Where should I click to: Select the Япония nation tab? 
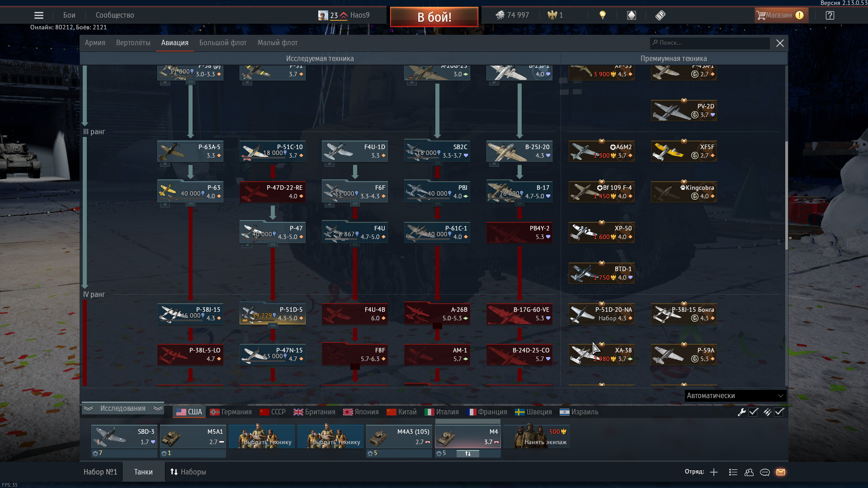[361, 412]
